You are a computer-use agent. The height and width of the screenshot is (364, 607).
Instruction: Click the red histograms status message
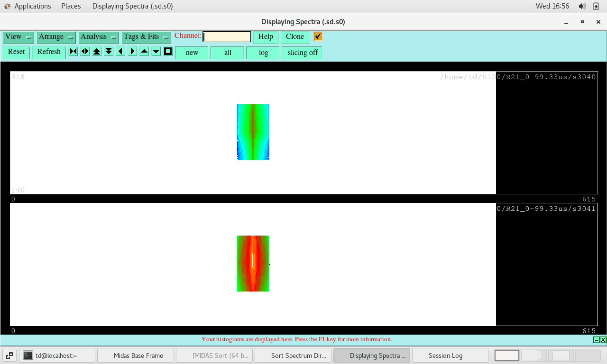click(297, 339)
